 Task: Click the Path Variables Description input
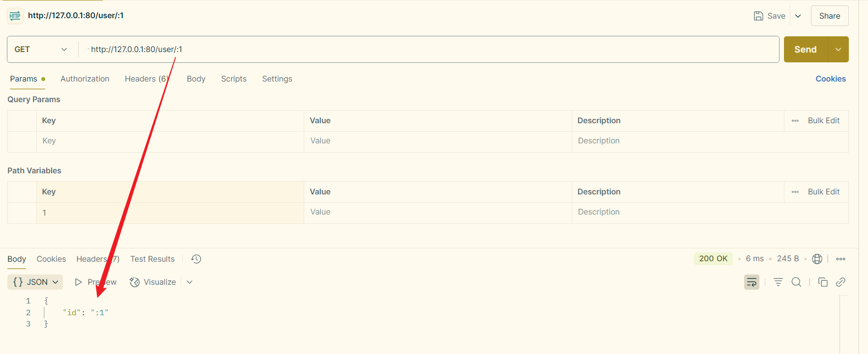point(710,213)
